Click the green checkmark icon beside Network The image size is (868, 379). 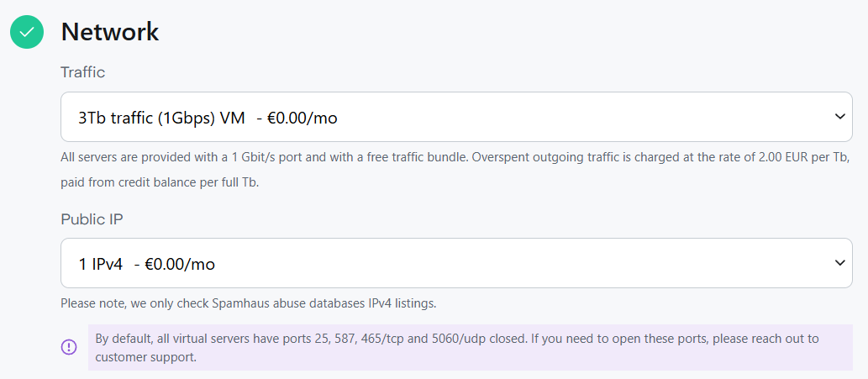[x=27, y=32]
